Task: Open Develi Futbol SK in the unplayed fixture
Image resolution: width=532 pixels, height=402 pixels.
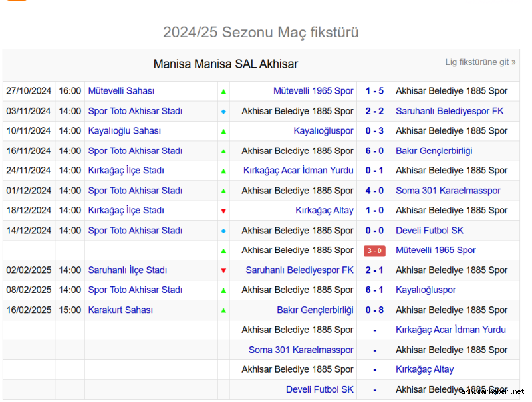Action: pyautogui.click(x=320, y=389)
